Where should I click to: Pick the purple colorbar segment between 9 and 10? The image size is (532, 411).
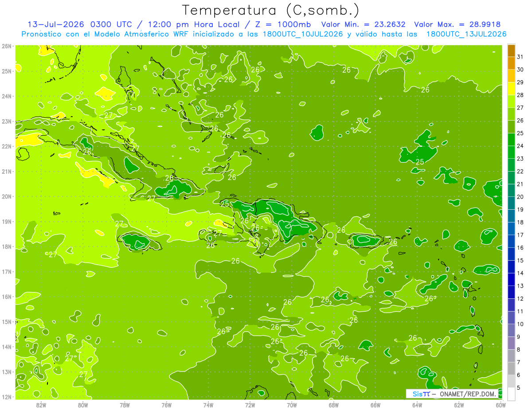511,330
